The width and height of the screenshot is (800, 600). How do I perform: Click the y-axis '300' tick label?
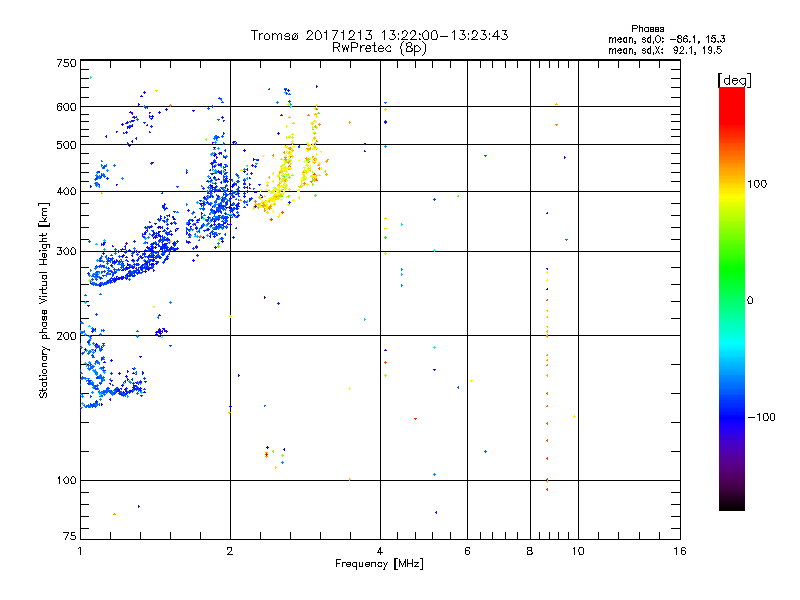(x=66, y=252)
